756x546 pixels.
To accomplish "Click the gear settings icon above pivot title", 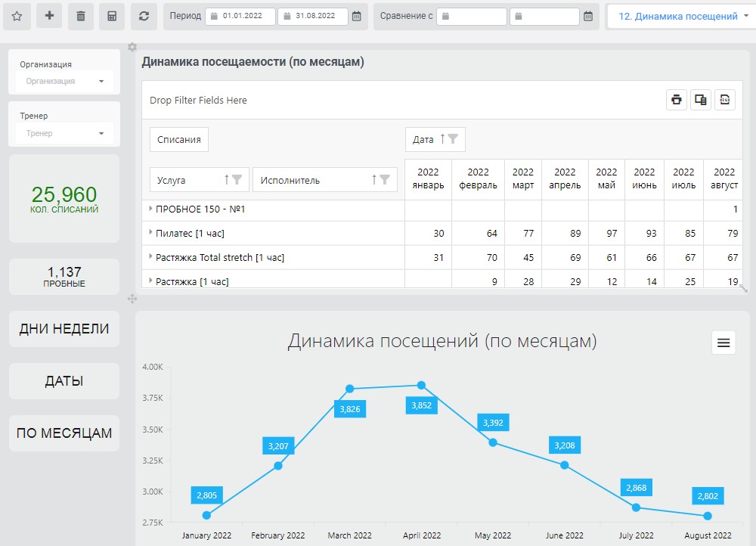I will [132, 47].
